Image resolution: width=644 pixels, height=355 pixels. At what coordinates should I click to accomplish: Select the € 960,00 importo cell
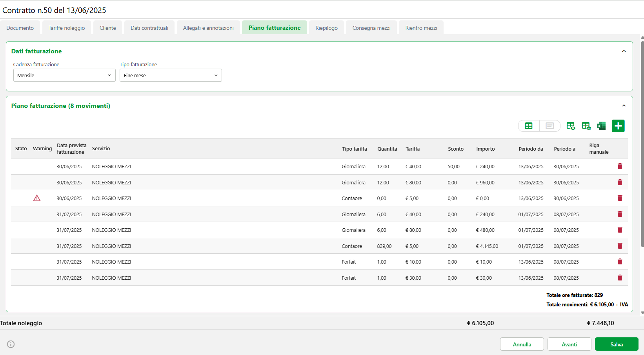click(x=485, y=183)
